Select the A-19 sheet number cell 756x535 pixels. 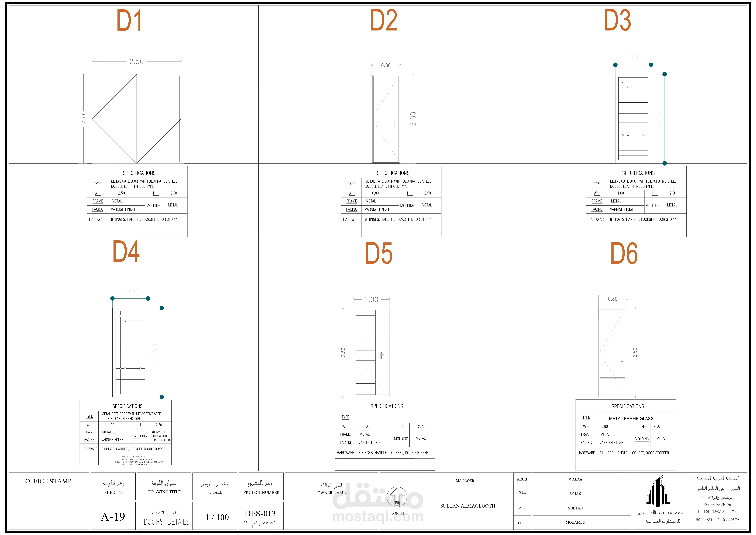[113, 517]
